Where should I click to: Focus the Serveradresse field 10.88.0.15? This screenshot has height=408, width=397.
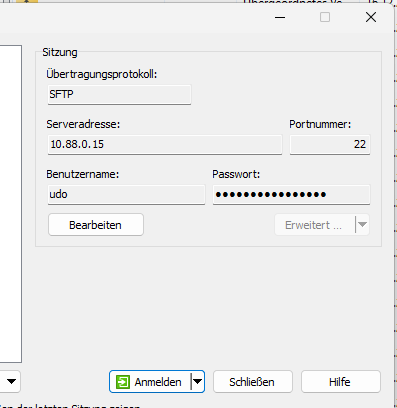click(x=165, y=144)
